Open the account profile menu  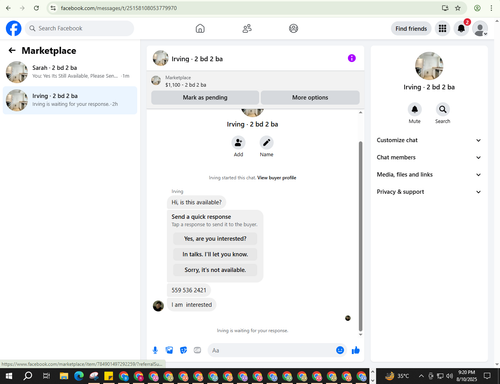point(480,29)
